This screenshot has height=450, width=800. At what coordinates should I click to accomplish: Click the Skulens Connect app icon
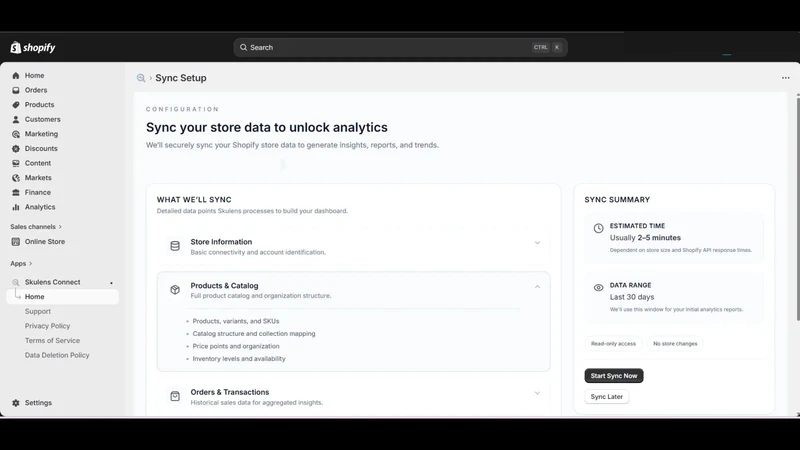click(16, 282)
